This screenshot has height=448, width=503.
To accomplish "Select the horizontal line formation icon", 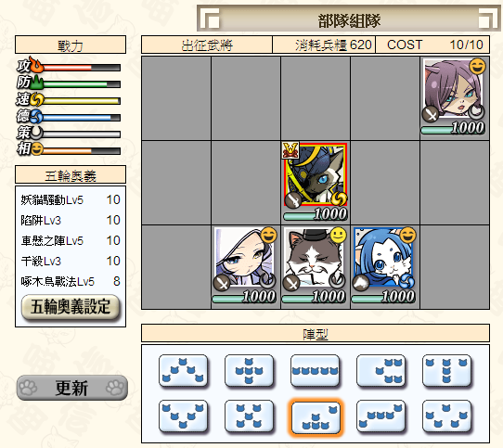I will point(315,370).
